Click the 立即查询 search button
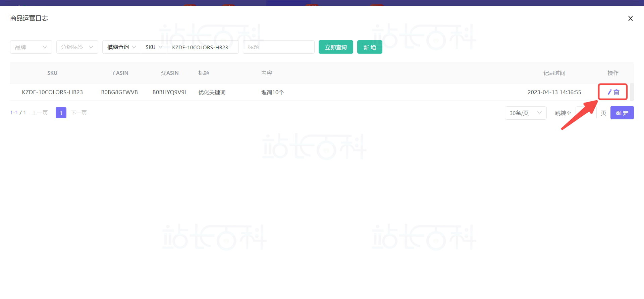 336,47
